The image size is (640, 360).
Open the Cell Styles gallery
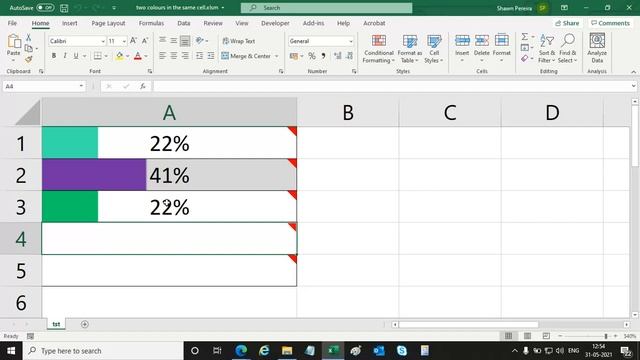point(434,49)
